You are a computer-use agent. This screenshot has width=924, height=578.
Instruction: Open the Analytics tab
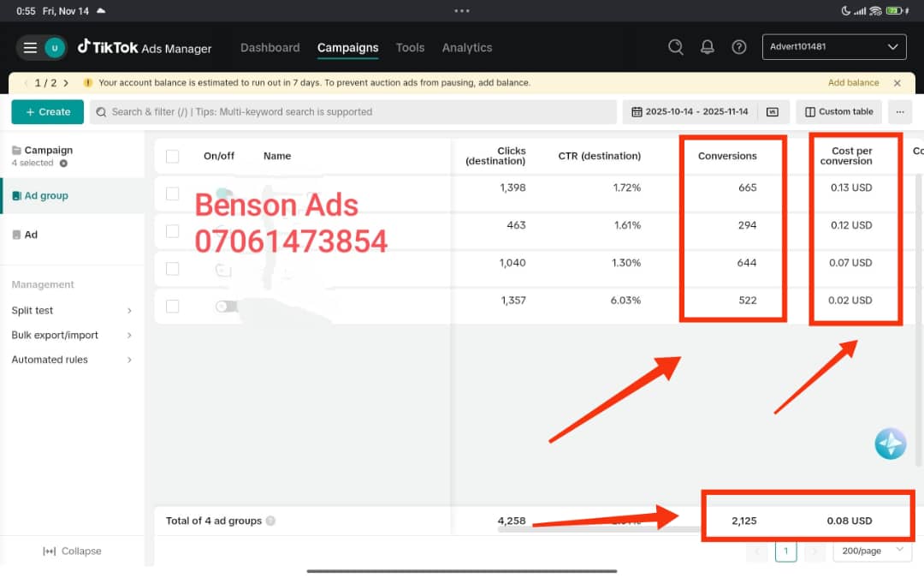tap(466, 48)
